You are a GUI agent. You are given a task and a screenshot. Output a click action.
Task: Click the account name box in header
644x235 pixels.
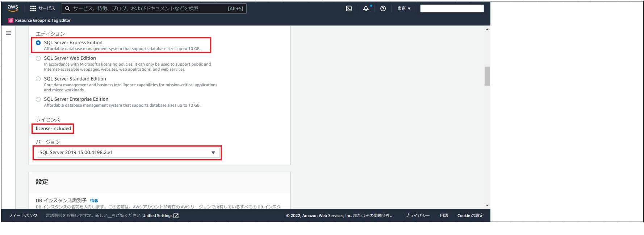[x=452, y=8]
